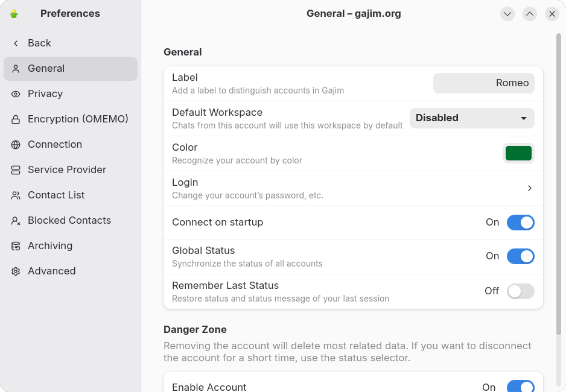The height and width of the screenshot is (392, 566).
Task: Click the Contact List people icon
Action: pyautogui.click(x=16, y=195)
